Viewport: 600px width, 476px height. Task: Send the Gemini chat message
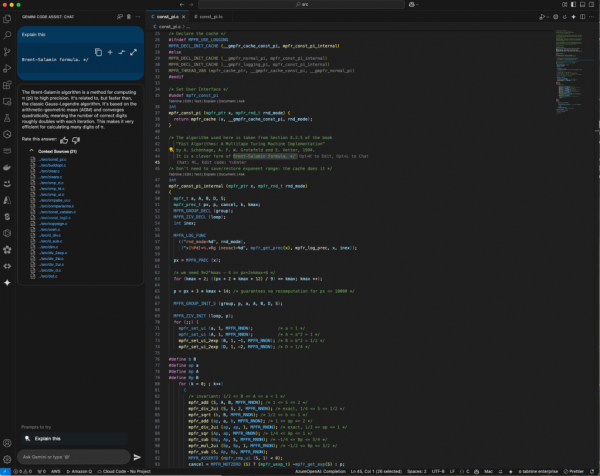(x=137, y=457)
